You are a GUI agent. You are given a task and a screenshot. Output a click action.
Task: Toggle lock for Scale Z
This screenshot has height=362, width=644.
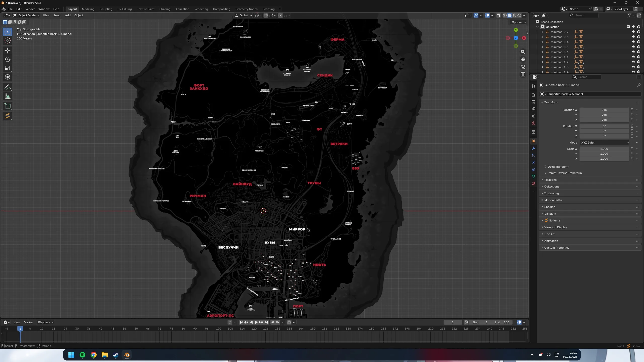pos(632,159)
